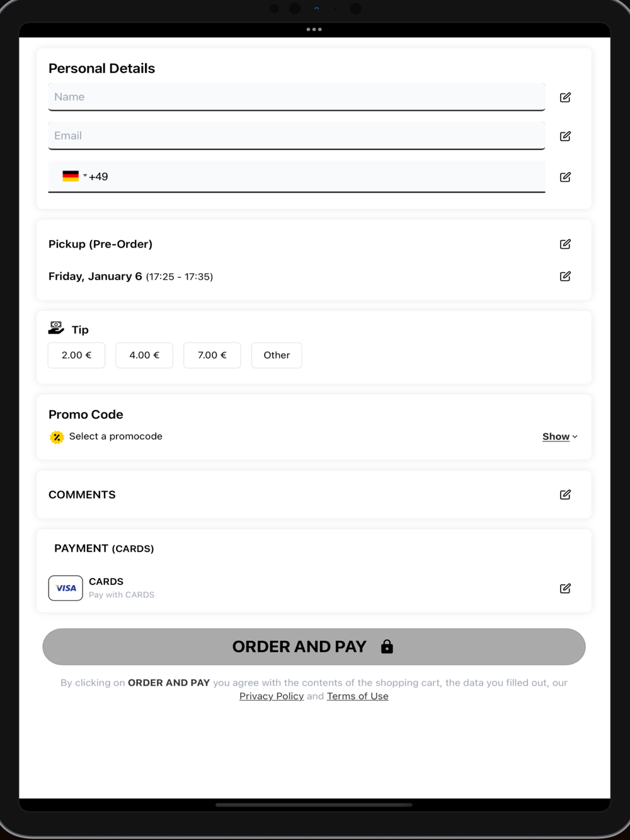
Task: Choose the 4.00 € tip amount
Action: tap(144, 355)
